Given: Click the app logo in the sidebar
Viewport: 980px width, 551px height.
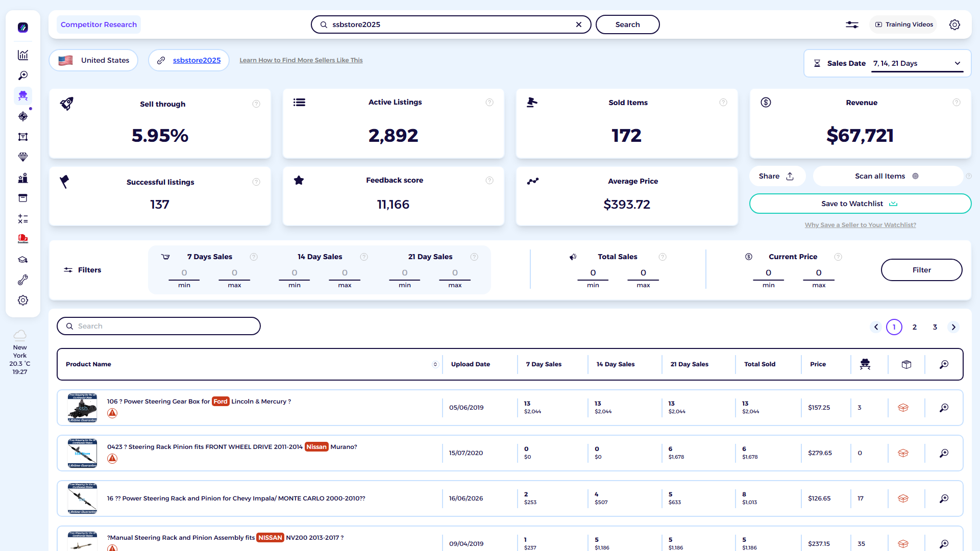Looking at the screenshot, I should (23, 28).
